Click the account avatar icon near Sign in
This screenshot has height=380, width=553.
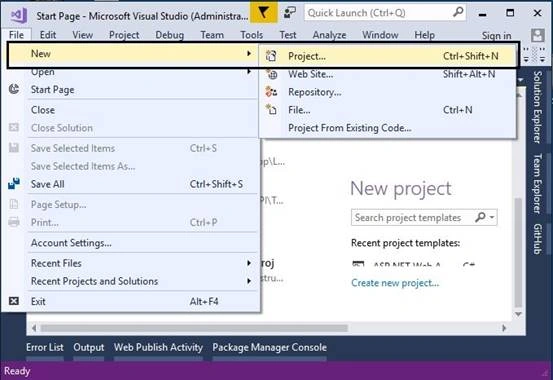point(537,35)
